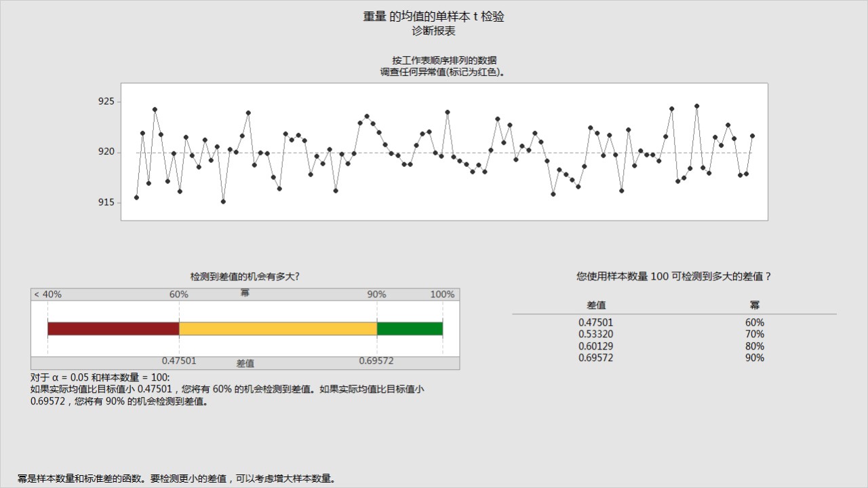Click the 0.53320 value in the table

595,334
